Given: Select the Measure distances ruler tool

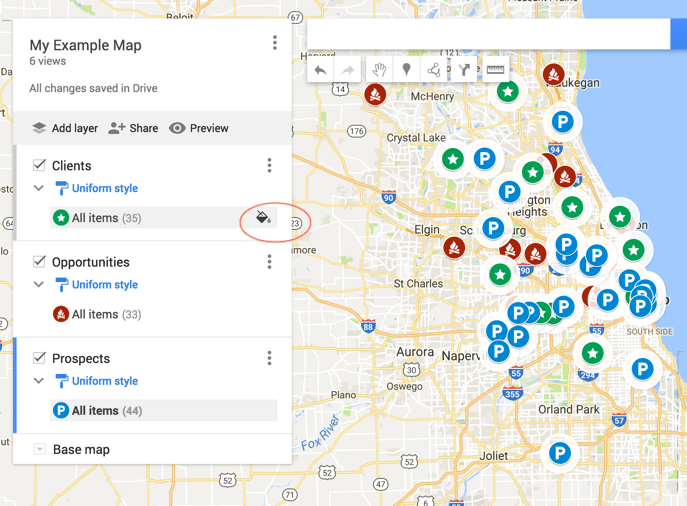Looking at the screenshot, I should click(496, 69).
